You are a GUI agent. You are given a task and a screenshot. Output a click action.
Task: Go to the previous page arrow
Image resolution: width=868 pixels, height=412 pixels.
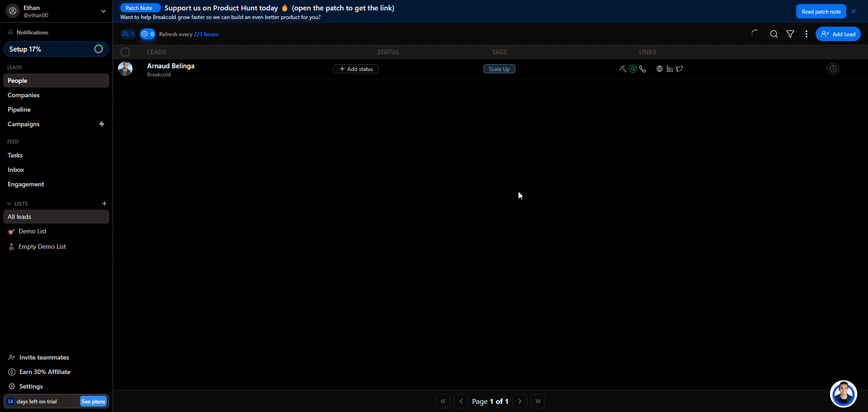tap(461, 401)
